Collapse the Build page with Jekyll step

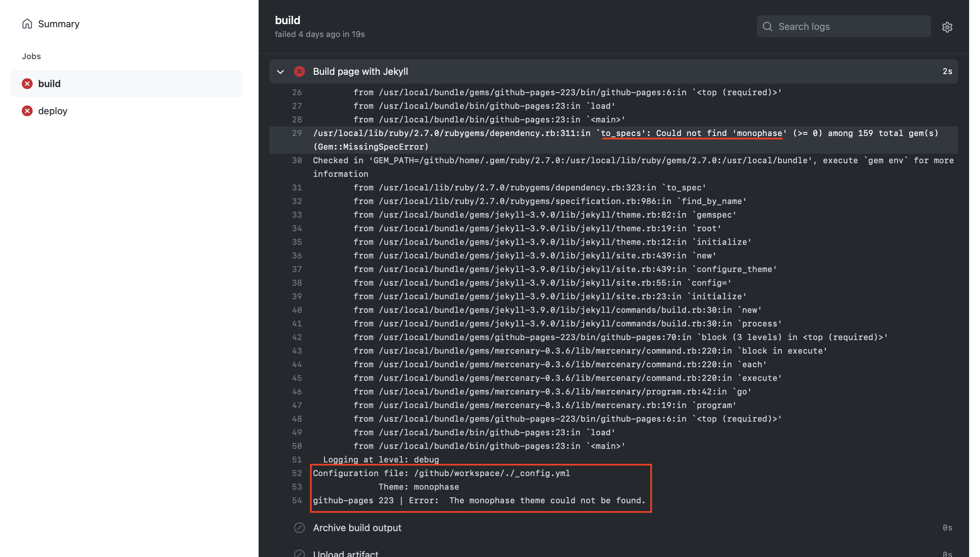[280, 71]
